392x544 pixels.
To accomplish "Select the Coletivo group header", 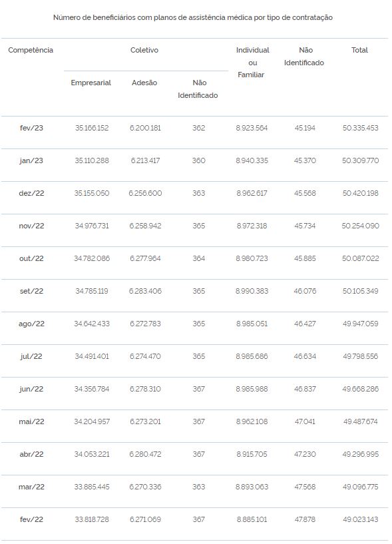I will (x=144, y=50).
